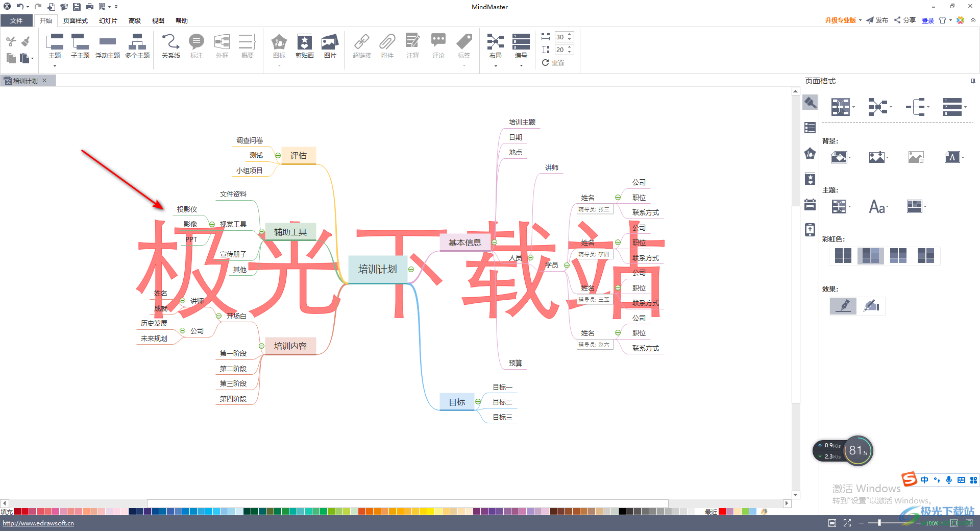The height and width of the screenshot is (531, 980).
Task: Open the theme font Aa dropdown
Action: [x=879, y=207]
